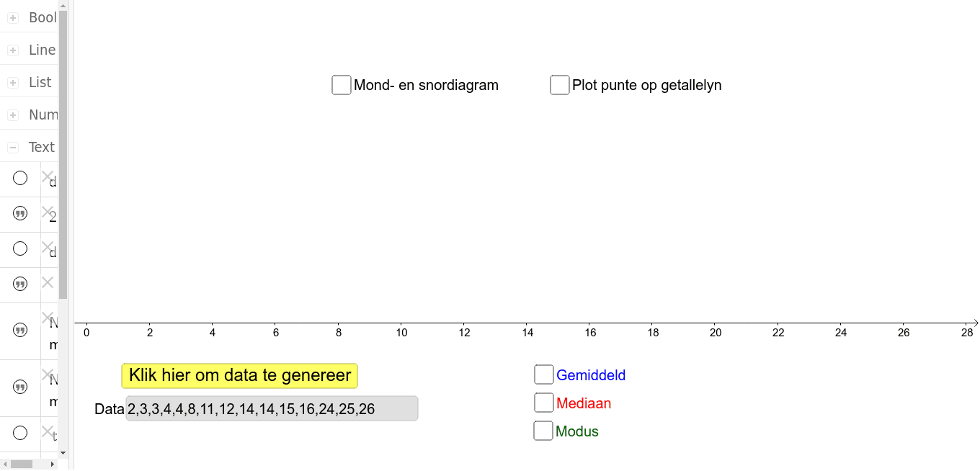Click the "Klik hier om data te genereer" button
This screenshot has width=980, height=471.
239,375
